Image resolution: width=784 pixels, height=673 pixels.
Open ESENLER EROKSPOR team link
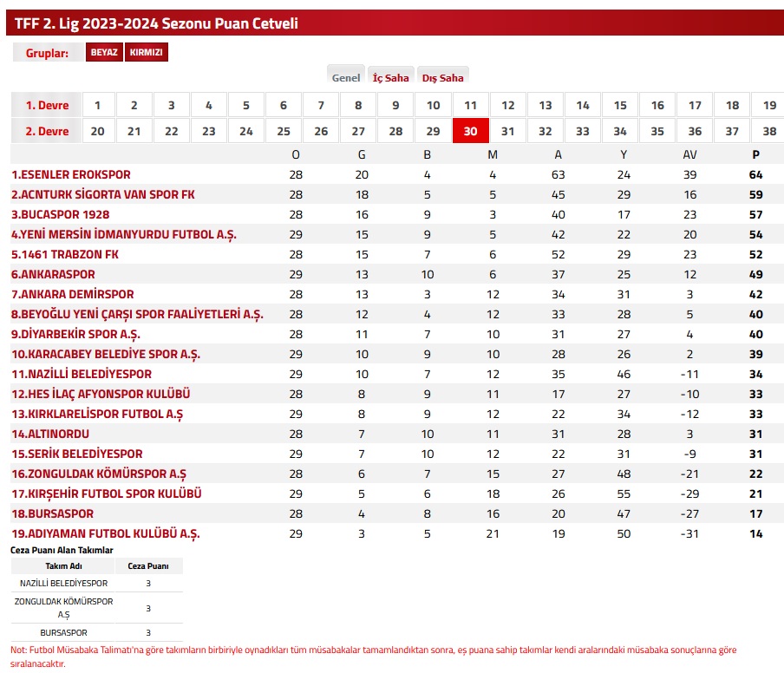coord(71,174)
